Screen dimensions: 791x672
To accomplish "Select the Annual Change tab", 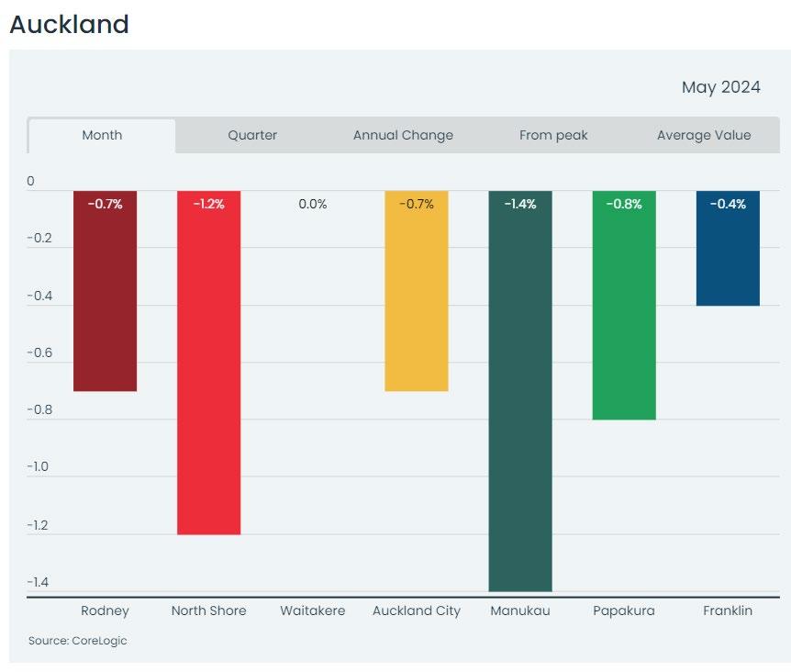I will point(403,135).
